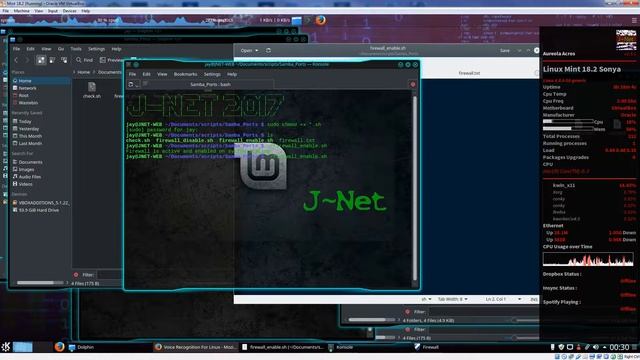Select Dolphin compact view mode
This screenshot has height=360, width=640.
point(52,60)
